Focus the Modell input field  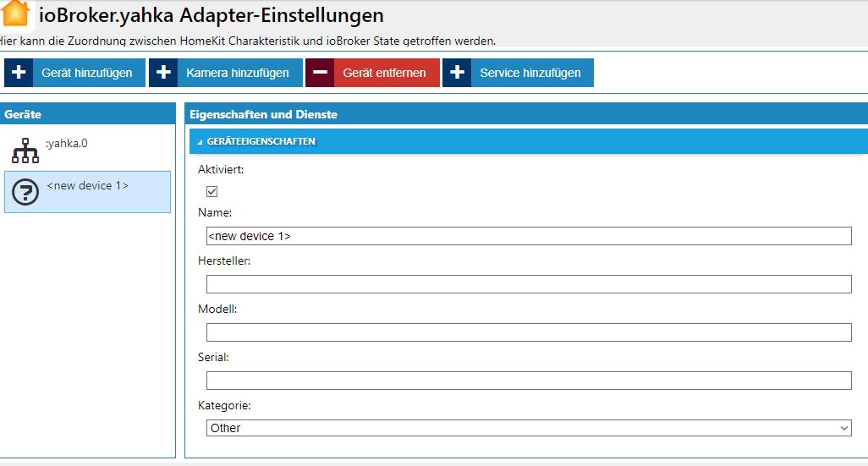tap(529, 332)
